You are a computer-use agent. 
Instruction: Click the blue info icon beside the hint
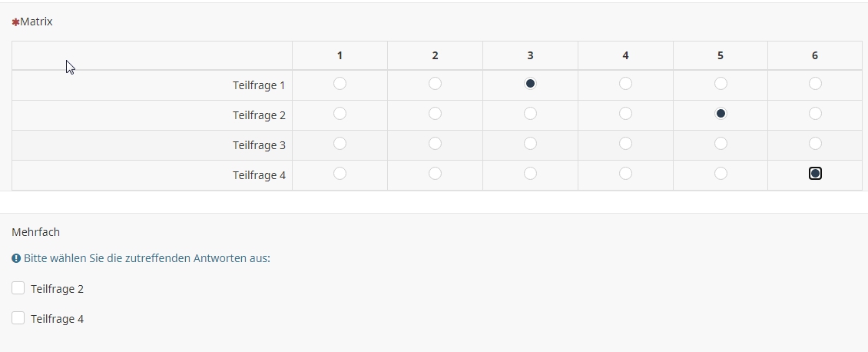(16, 258)
